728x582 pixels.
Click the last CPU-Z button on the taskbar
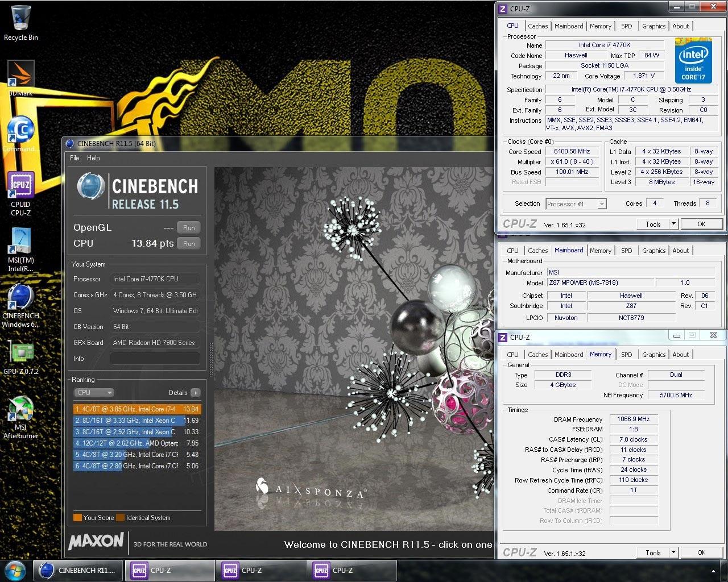click(351, 570)
